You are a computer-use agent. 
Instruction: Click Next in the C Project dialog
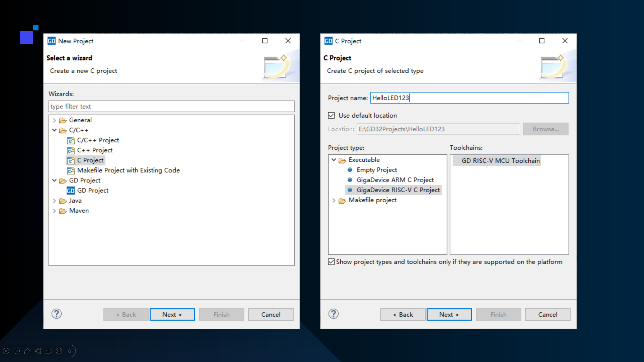449,314
